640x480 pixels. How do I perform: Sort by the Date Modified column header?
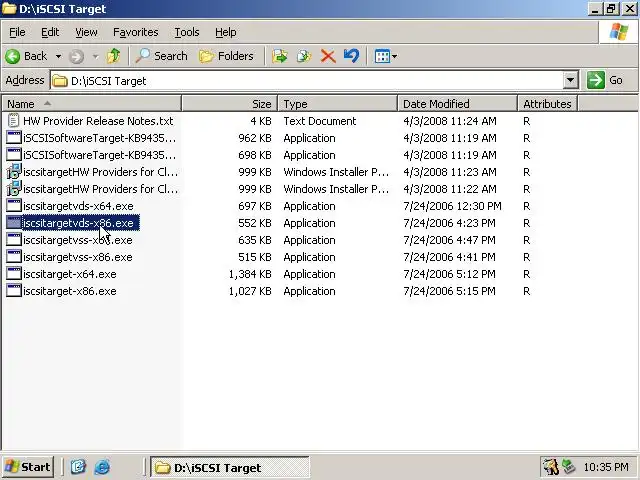click(457, 104)
